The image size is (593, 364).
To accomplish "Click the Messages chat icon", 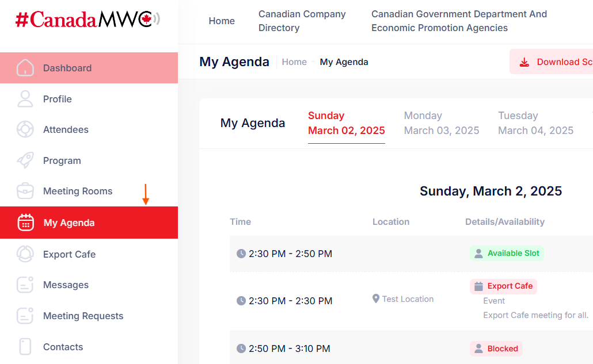I will click(25, 285).
